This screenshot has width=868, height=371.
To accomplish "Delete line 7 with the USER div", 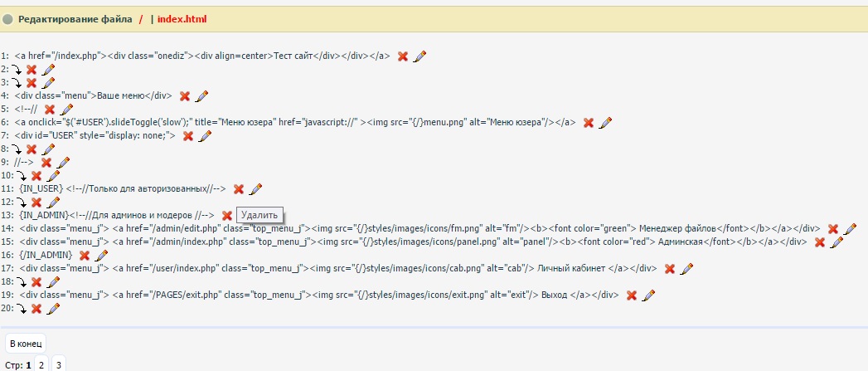I will click(188, 135).
